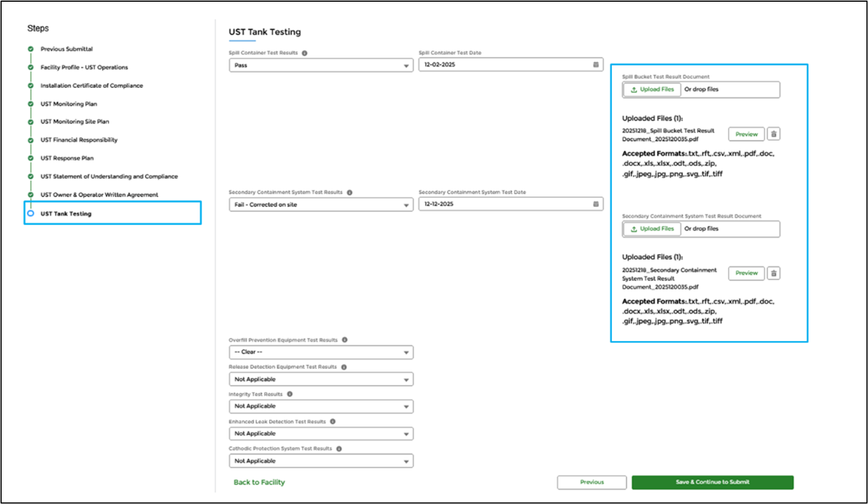Select the UST Financial Responsibility step
This screenshot has height=504, width=868.
point(79,140)
